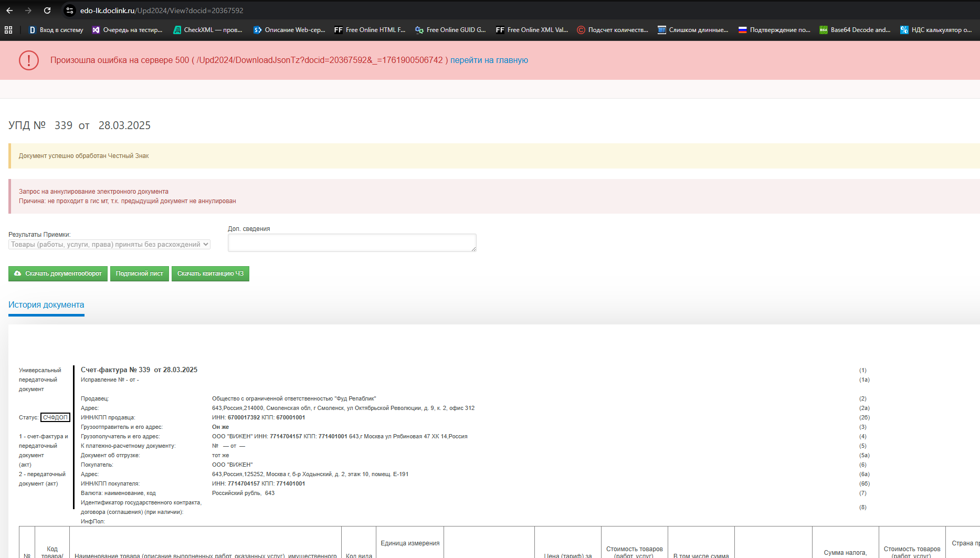
Task: Click the annulment reason line 'Причина: не проходит...'
Action: tap(128, 201)
